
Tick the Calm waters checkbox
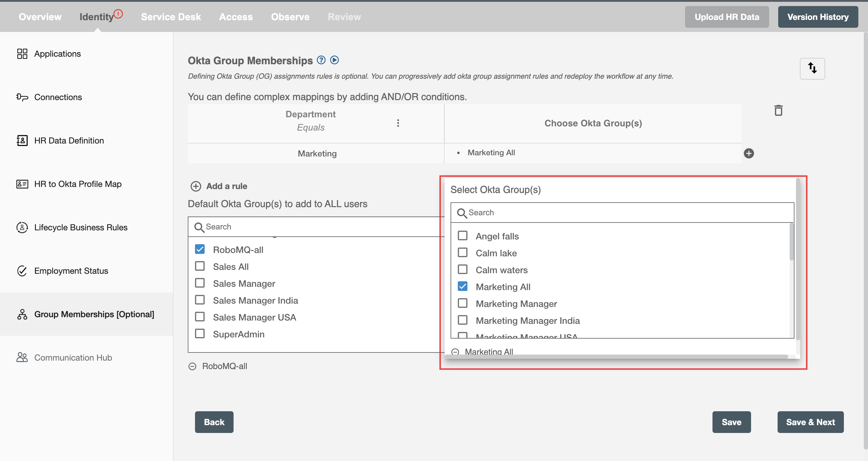click(x=463, y=269)
